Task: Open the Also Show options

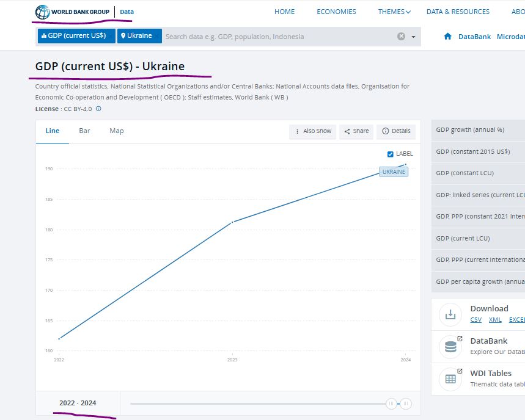Action: tap(313, 131)
